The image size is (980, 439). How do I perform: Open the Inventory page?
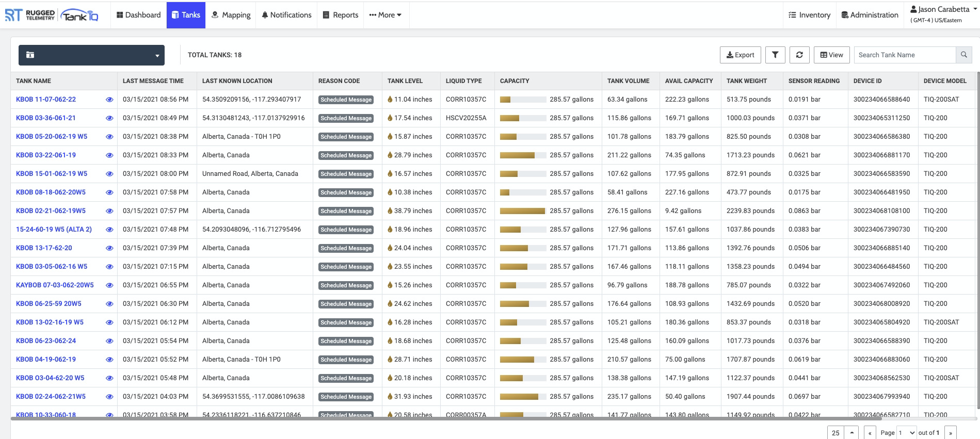pyautogui.click(x=809, y=15)
